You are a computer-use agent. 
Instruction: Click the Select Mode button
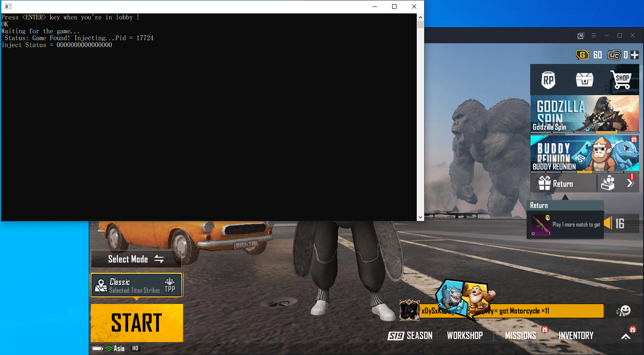pyautogui.click(x=136, y=259)
